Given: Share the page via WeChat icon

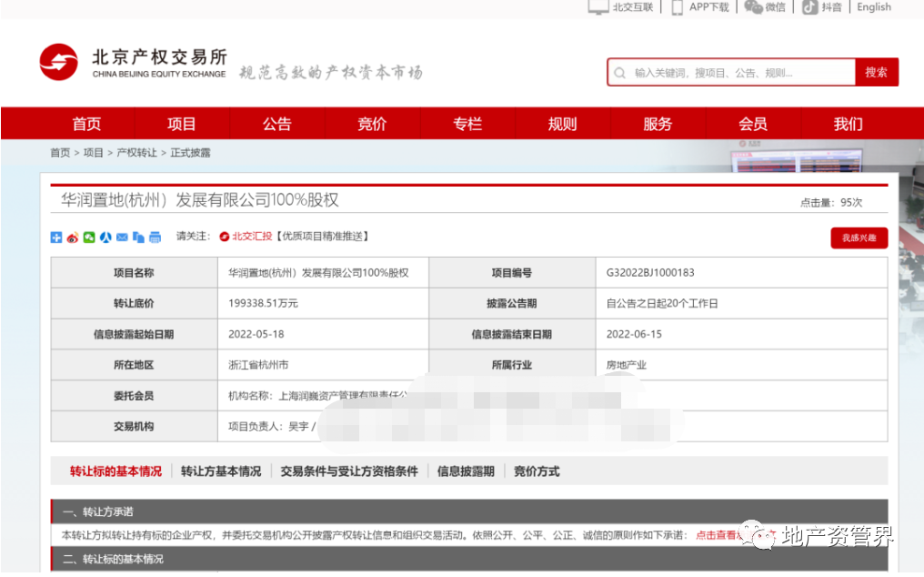Looking at the screenshot, I should coord(89,238).
